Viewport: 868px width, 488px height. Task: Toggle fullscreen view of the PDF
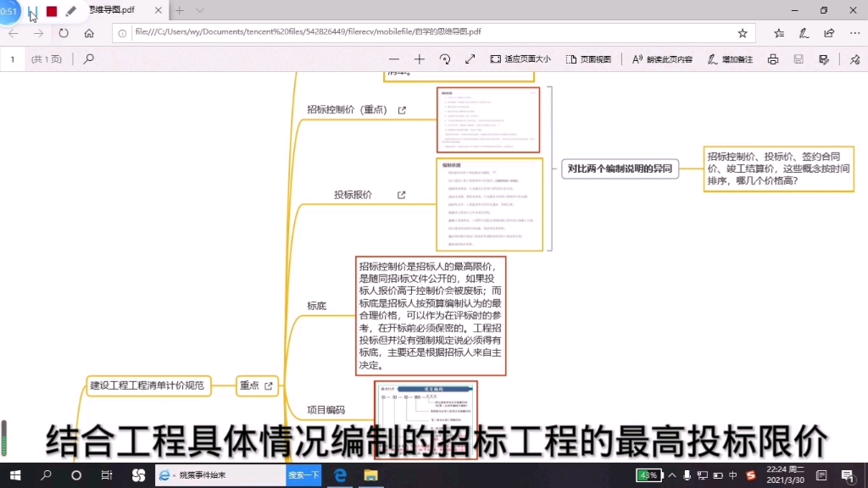coord(470,59)
